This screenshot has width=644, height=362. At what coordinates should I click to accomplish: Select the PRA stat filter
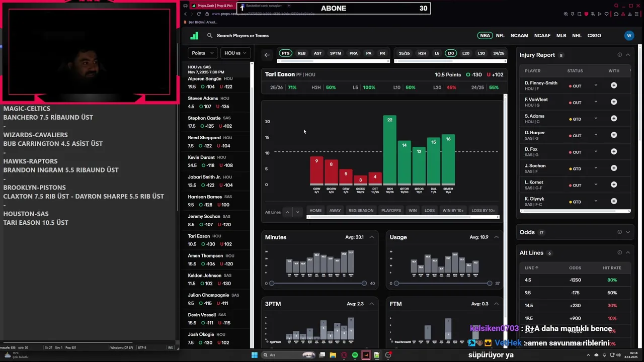353,53
